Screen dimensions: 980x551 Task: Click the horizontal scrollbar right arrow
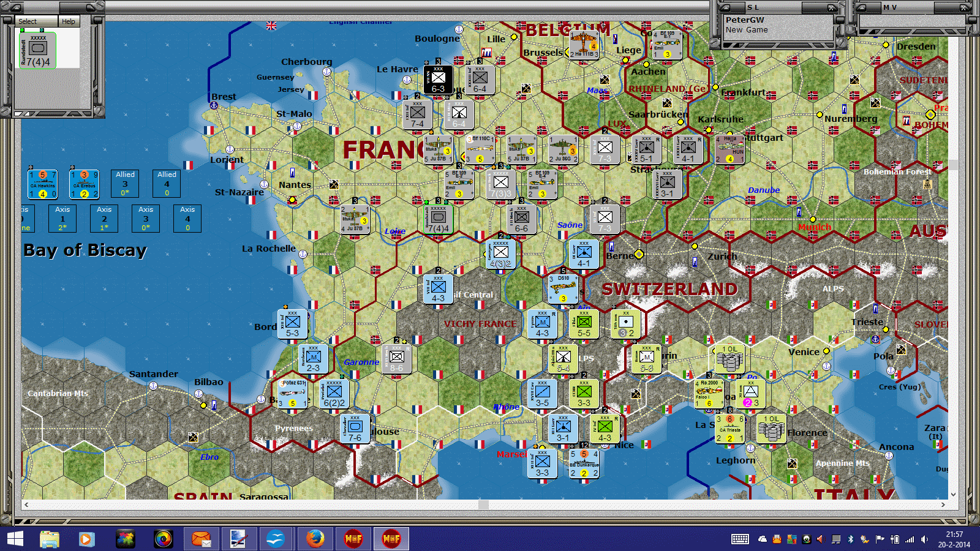(x=943, y=504)
